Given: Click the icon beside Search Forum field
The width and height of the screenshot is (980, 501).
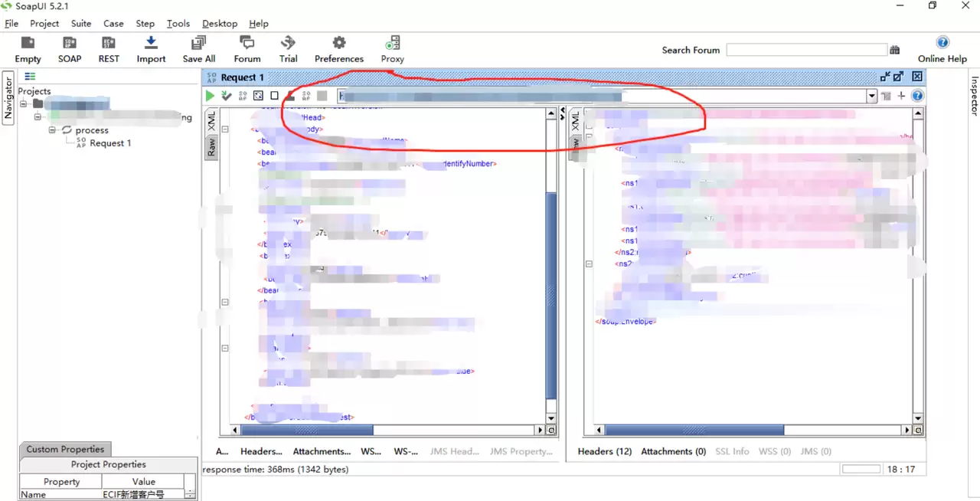Looking at the screenshot, I should pyautogui.click(x=894, y=50).
